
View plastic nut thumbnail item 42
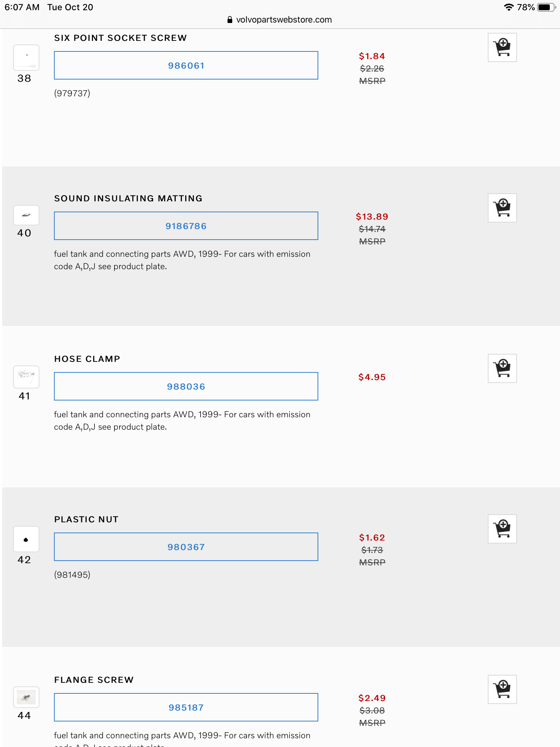point(26,539)
